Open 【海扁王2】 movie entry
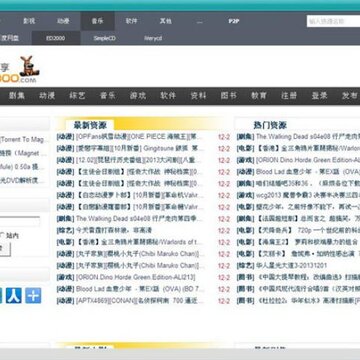The width and height of the screenshot is (360, 360). click(x=308, y=242)
